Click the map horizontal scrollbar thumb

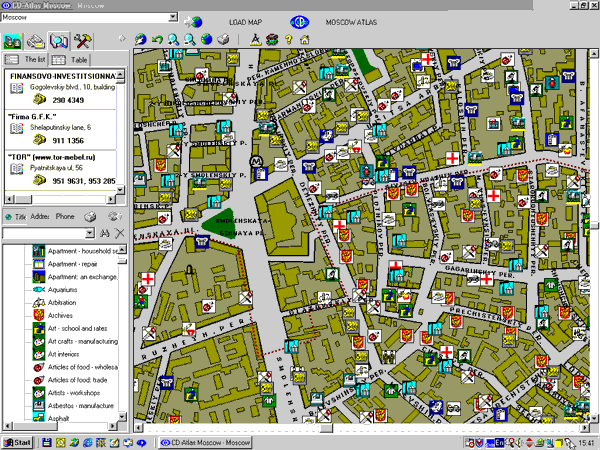point(326,428)
